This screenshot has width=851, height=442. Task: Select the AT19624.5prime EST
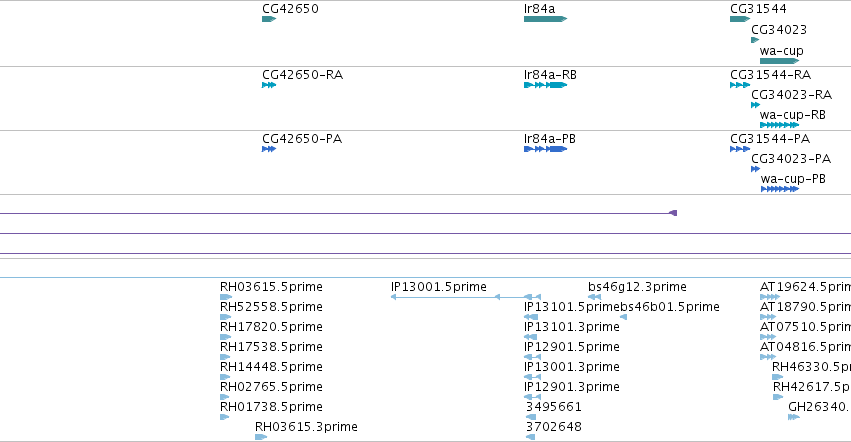click(770, 297)
